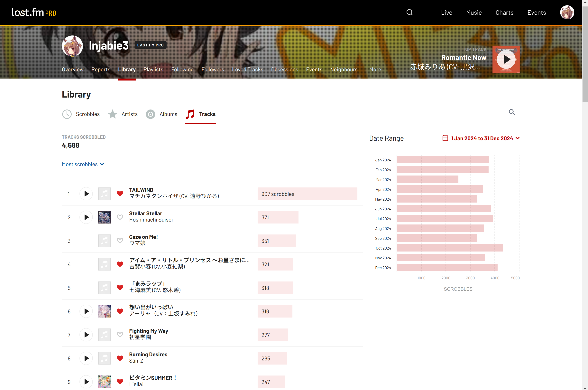Screen dimensions: 588x390
Task: Play the top track Romantic Now
Action: click(506, 59)
